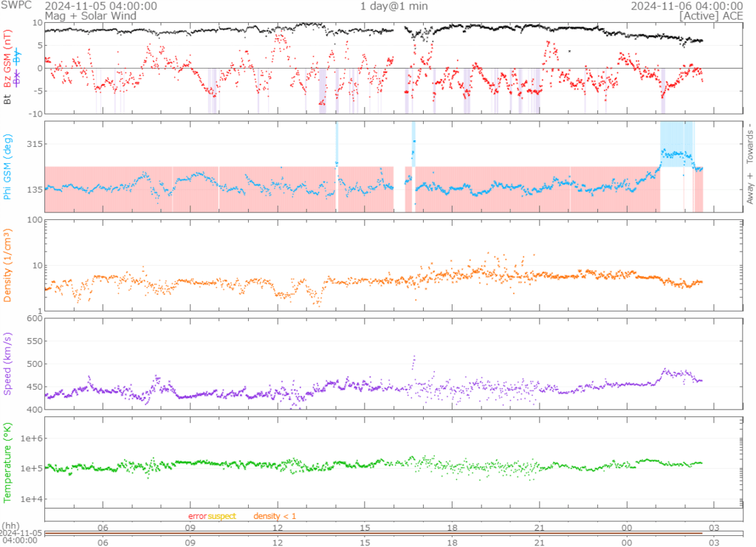Click the Phi GSM axis label

pyautogui.click(x=8, y=168)
